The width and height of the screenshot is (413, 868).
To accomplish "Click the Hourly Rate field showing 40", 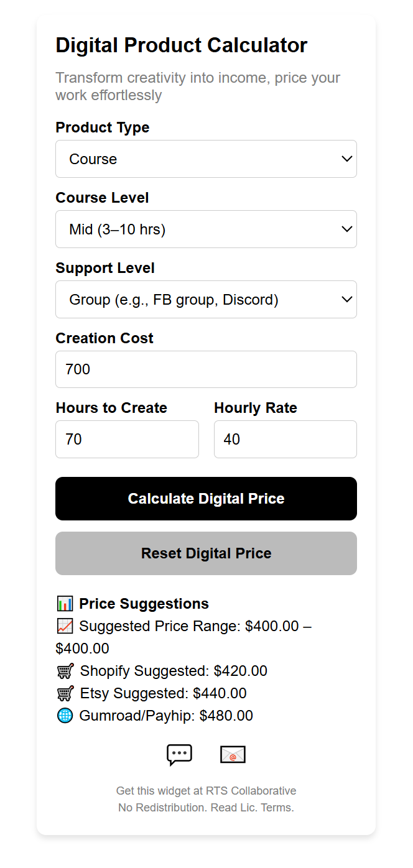I will [285, 439].
